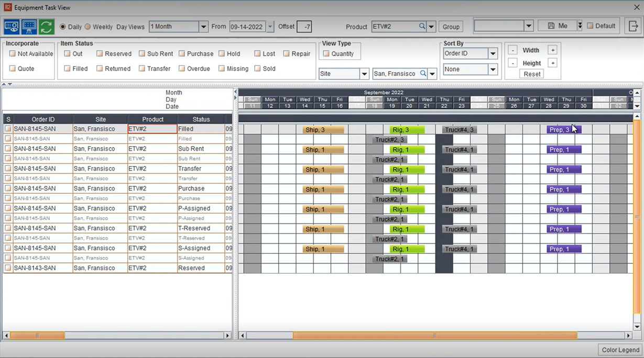
Task: Open the Site dropdown list
Action: [364, 74]
